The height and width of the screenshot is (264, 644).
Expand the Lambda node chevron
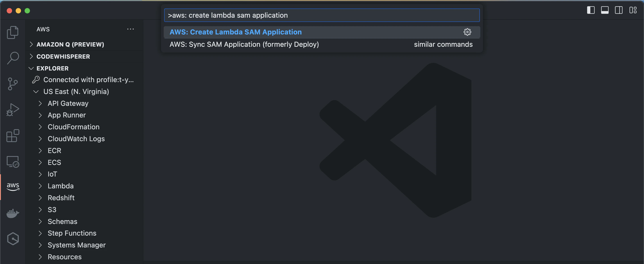coord(40,186)
